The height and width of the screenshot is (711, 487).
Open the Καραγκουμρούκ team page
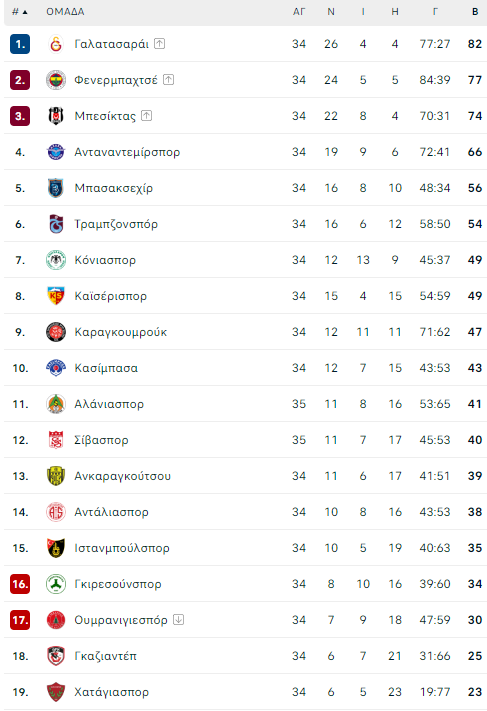[121, 332]
